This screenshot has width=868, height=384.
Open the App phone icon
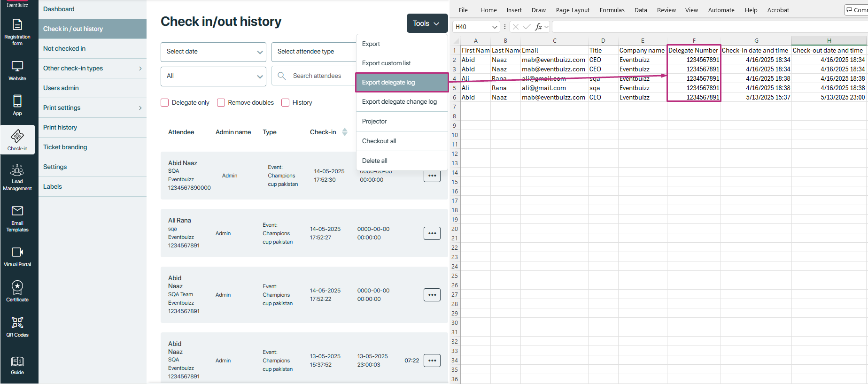point(17,101)
